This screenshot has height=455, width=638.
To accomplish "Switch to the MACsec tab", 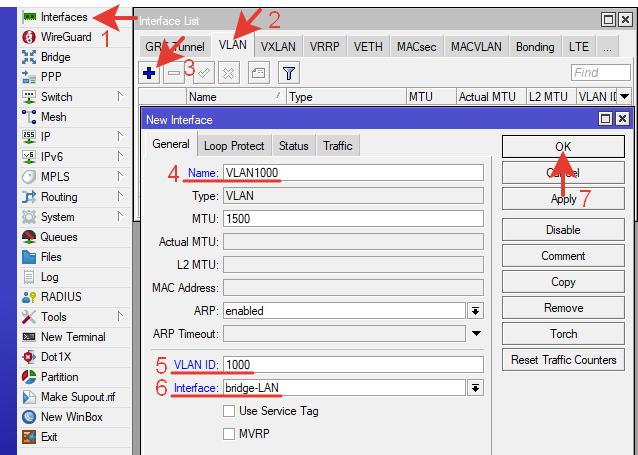I will click(x=417, y=47).
